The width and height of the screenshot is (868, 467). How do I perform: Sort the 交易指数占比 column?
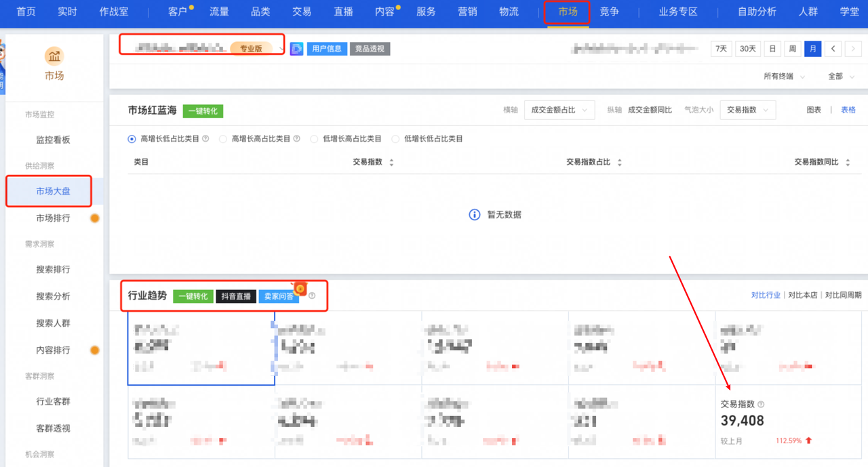pos(619,163)
